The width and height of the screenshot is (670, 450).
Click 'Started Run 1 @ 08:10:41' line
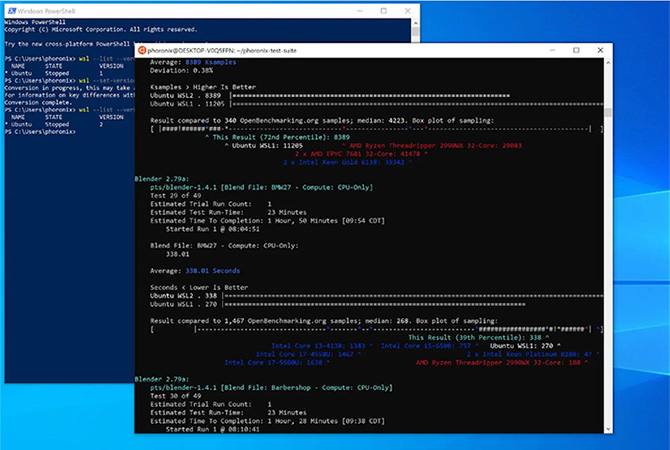212,429
